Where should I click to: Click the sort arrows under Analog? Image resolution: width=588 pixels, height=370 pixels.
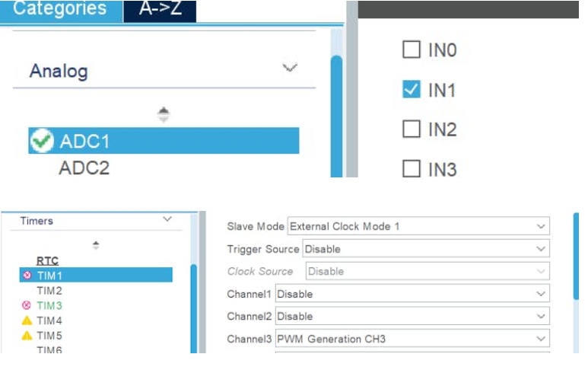[x=164, y=115]
